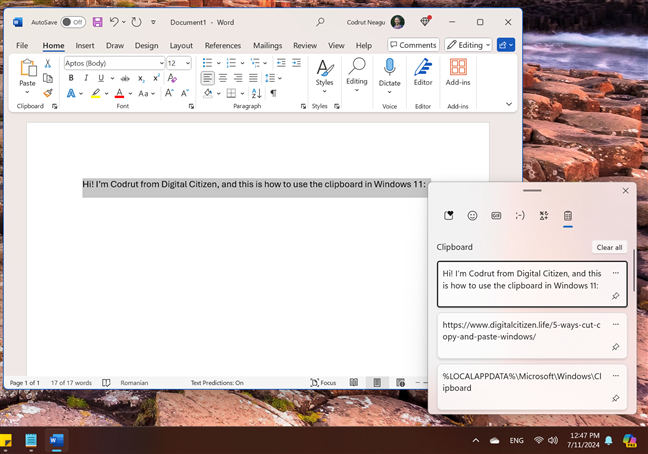This screenshot has width=648, height=454.
Task: Open the font size dropdown
Action: [188, 63]
